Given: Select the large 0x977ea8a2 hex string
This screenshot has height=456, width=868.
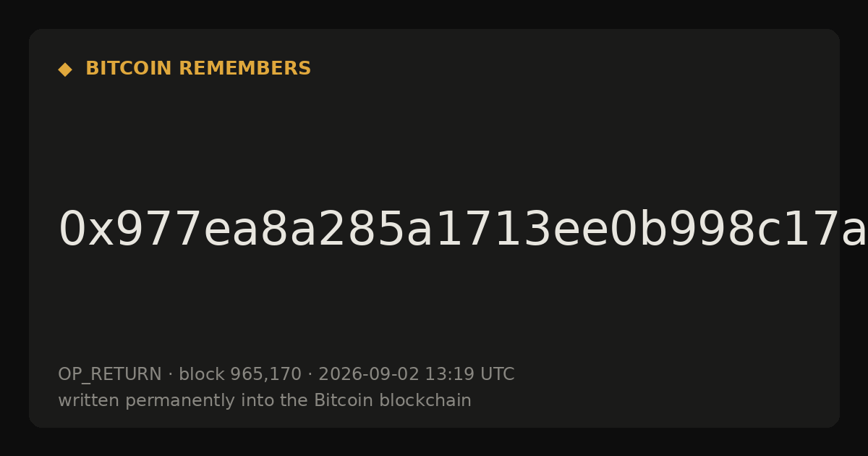Looking at the screenshot, I should click(463, 230).
